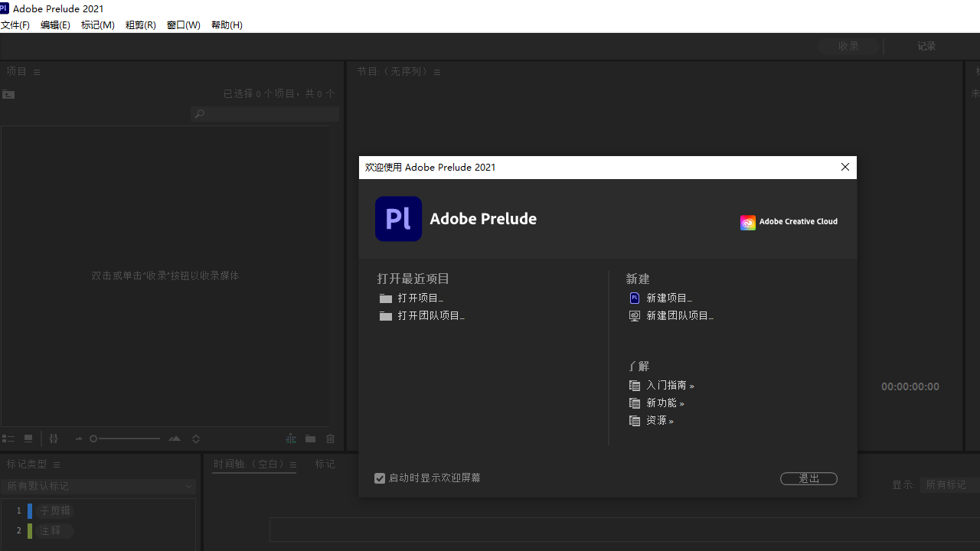Open the 时间轴 panel menu
This screenshot has width=980, height=551.
click(292, 465)
